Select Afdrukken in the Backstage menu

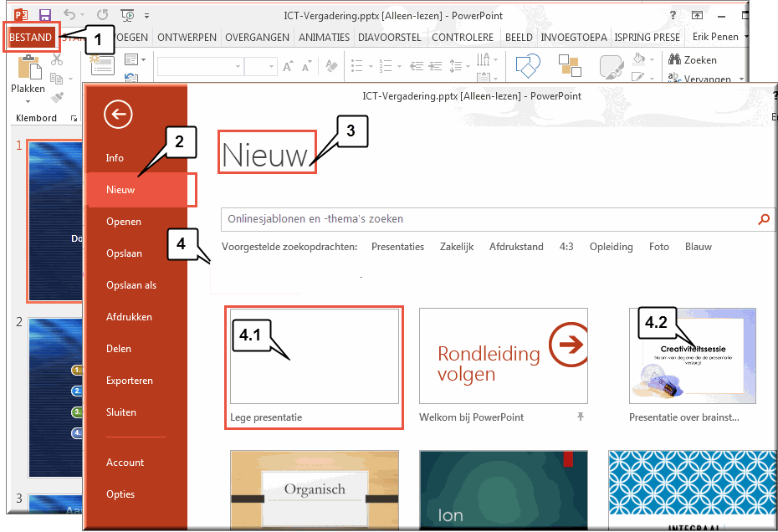(129, 317)
